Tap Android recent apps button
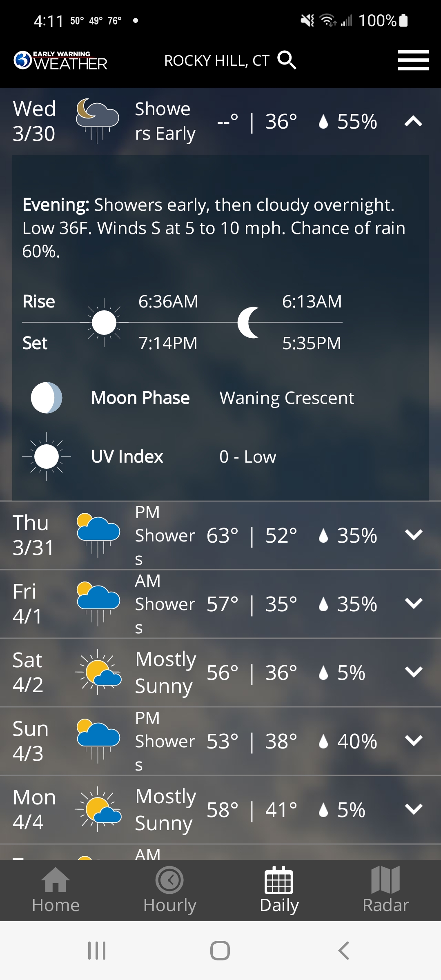The height and width of the screenshot is (980, 441). point(97,950)
